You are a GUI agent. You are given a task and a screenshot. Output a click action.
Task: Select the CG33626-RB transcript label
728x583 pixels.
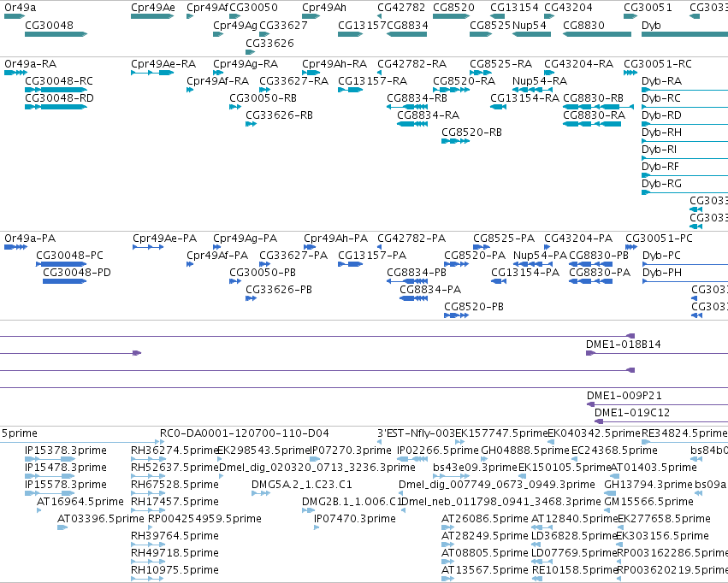279,115
